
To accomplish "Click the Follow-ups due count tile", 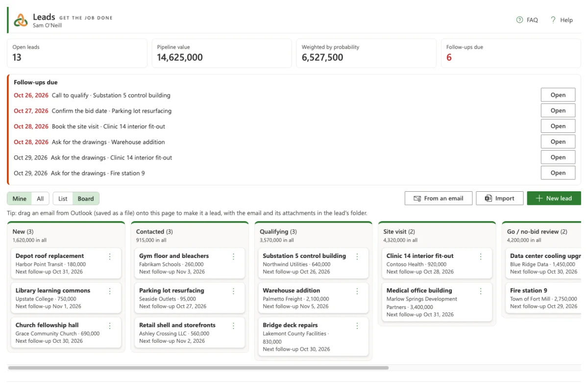I will pos(511,53).
